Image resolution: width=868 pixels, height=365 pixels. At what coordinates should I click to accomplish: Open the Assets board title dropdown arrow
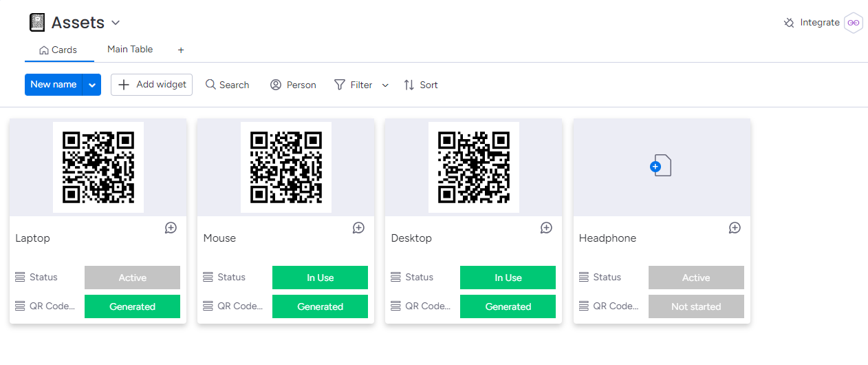pos(116,23)
